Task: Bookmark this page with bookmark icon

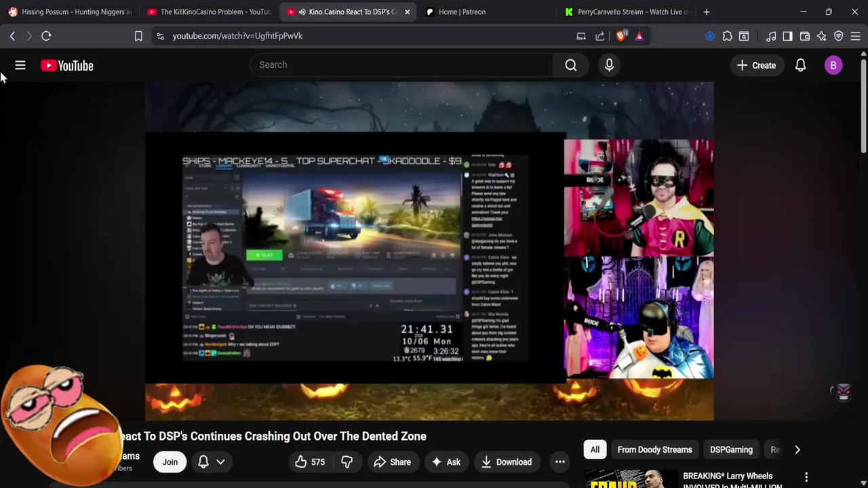Action: (x=138, y=36)
